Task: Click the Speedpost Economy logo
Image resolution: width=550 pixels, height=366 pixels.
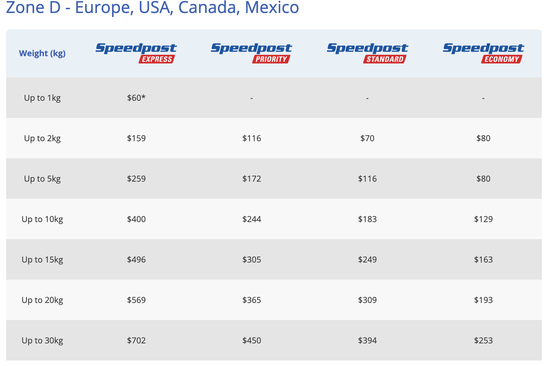Action: coord(483,53)
